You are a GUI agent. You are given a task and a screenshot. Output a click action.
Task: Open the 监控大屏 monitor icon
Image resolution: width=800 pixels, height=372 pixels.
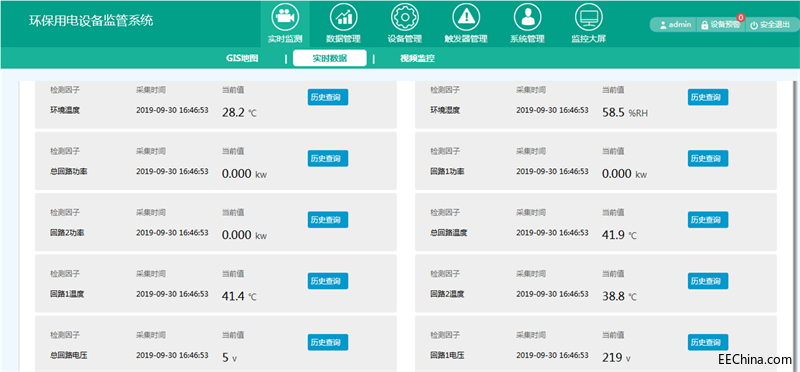click(x=589, y=17)
